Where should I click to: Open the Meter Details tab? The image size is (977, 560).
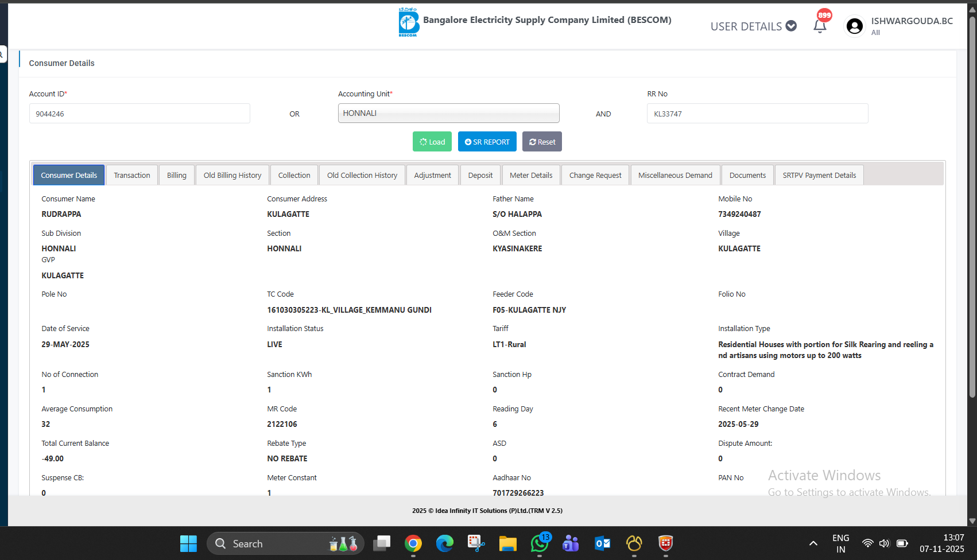(x=531, y=175)
